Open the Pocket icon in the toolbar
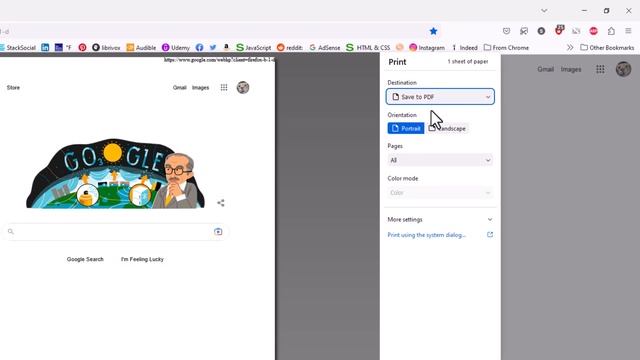This screenshot has height=360, width=640. 507,31
